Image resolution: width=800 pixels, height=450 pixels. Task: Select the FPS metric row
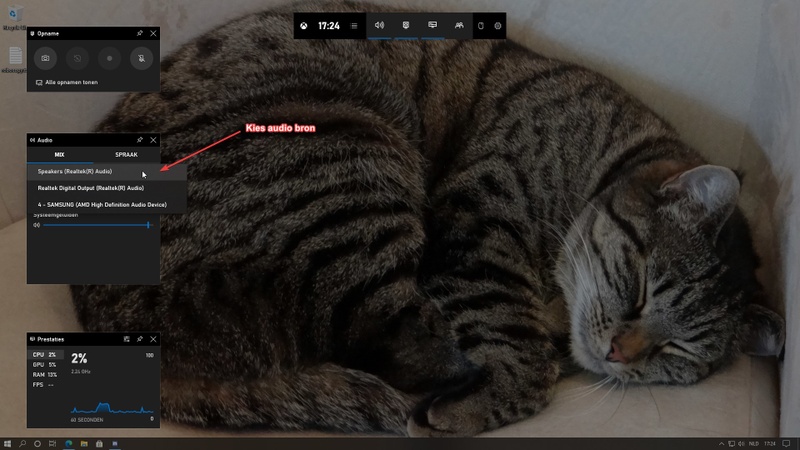(45, 385)
